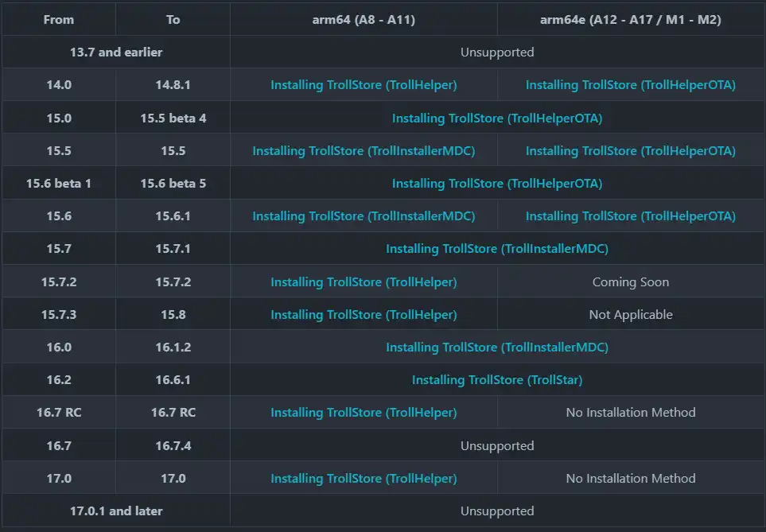Select 15.7.2 in the From column
The height and width of the screenshot is (532, 766).
[x=59, y=282]
